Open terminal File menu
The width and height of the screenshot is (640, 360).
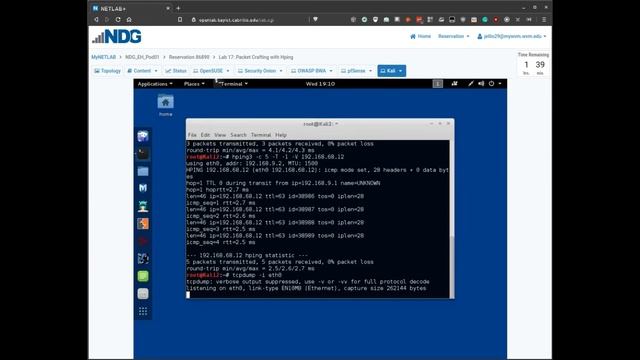point(192,135)
